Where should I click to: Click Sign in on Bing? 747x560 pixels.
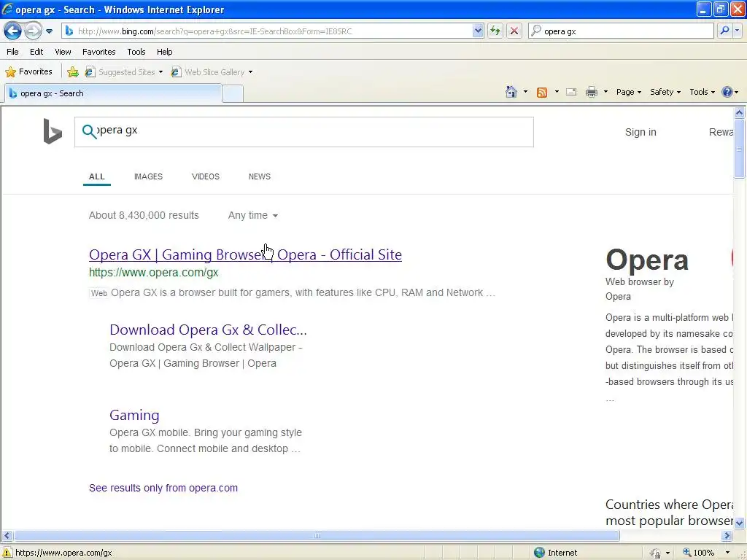tap(640, 133)
